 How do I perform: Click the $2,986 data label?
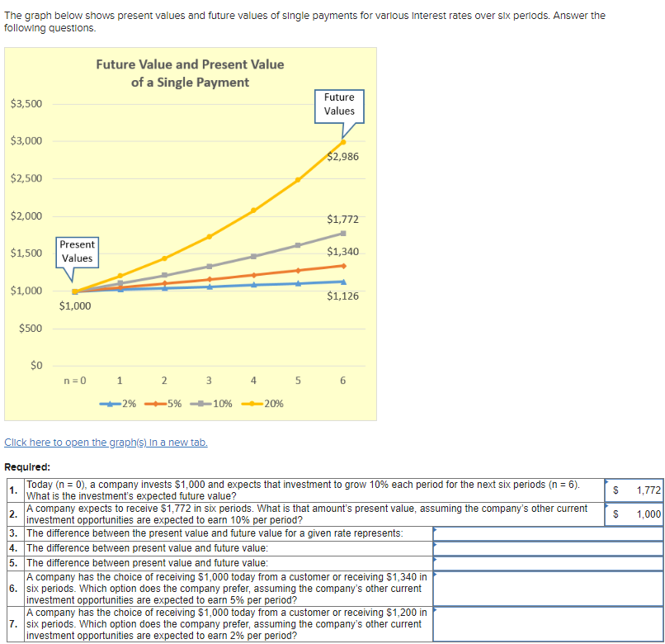(x=342, y=156)
